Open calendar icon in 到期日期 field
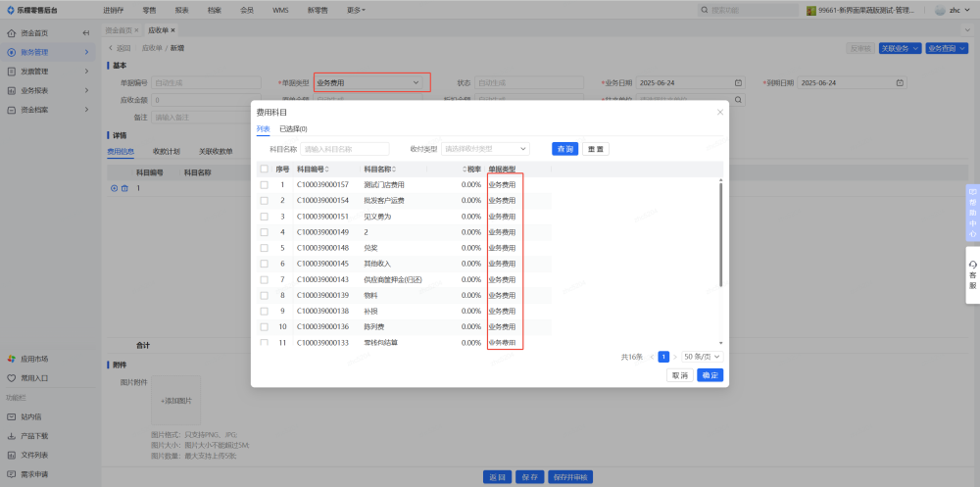The image size is (980, 487). pyautogui.click(x=899, y=82)
